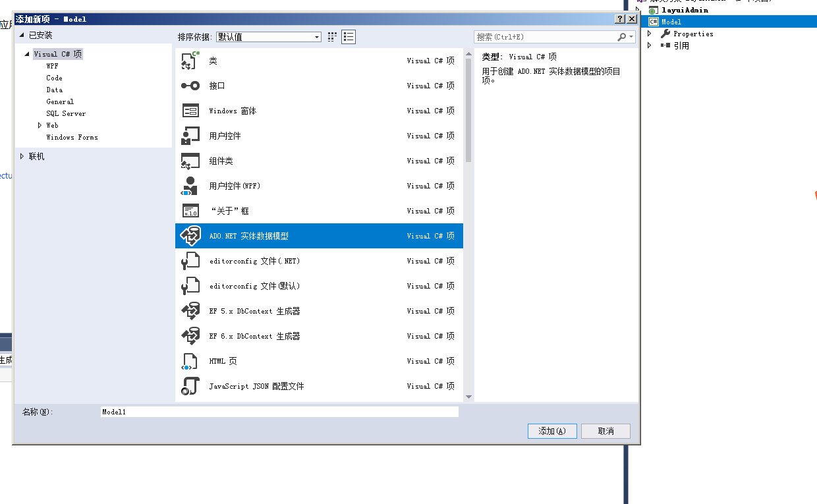Select the 组件类 template icon

190,161
